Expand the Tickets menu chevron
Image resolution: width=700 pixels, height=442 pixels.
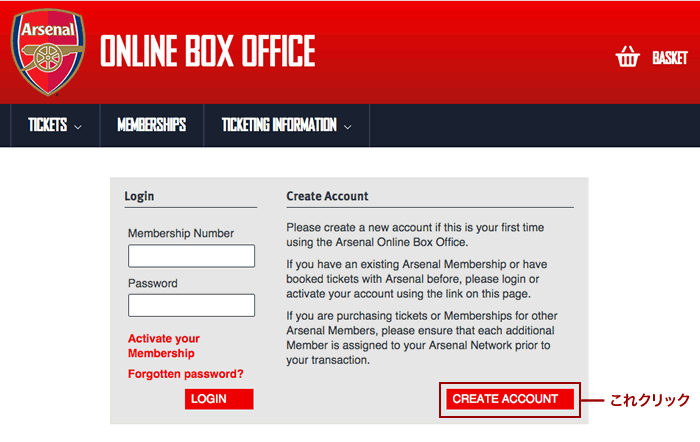click(x=78, y=127)
